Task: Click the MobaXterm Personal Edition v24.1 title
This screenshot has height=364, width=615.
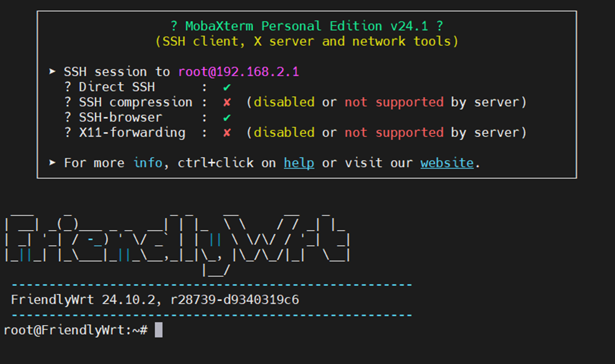Action: 307,26
